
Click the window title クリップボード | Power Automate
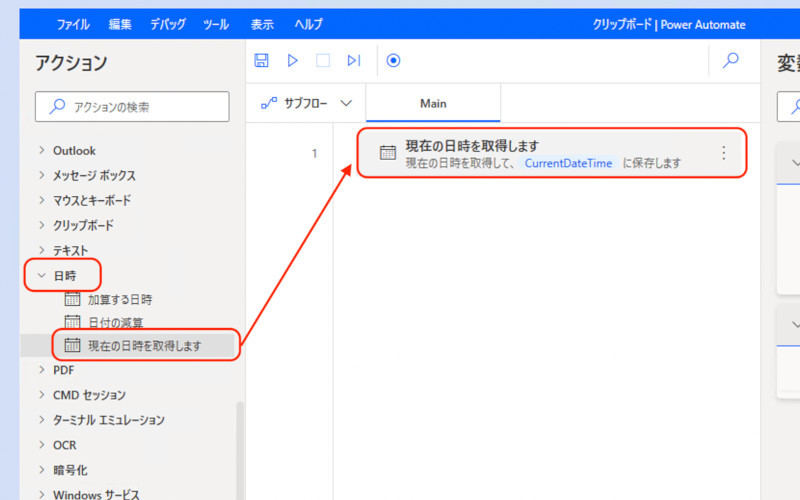pyautogui.click(x=669, y=24)
